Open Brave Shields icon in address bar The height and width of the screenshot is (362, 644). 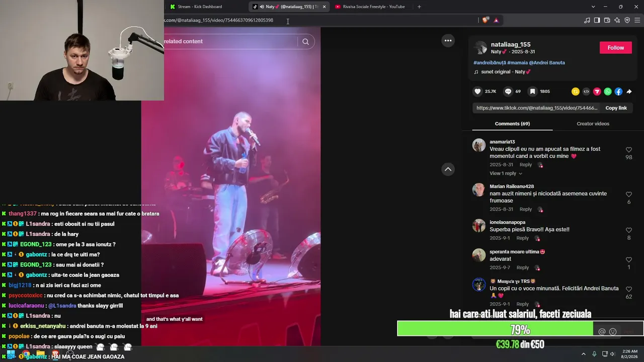point(485,20)
